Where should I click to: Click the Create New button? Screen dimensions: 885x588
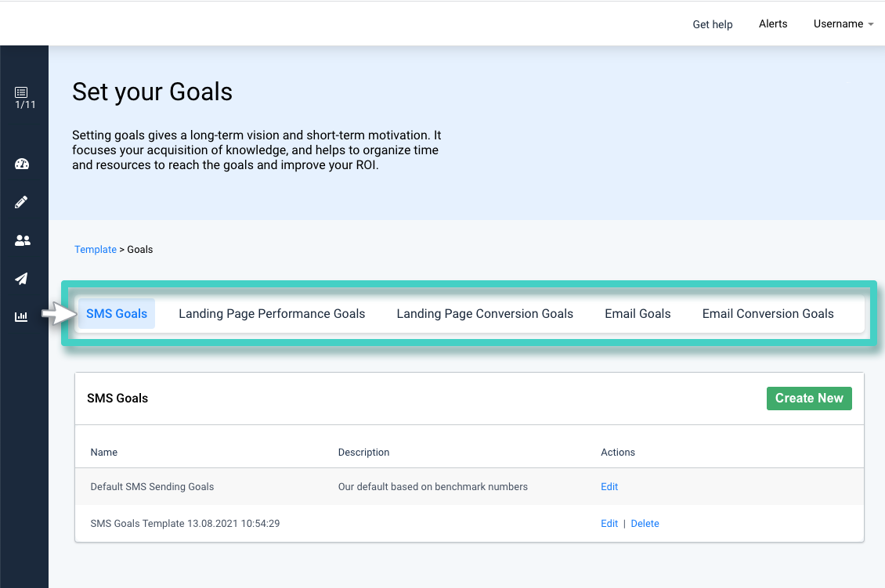click(809, 399)
